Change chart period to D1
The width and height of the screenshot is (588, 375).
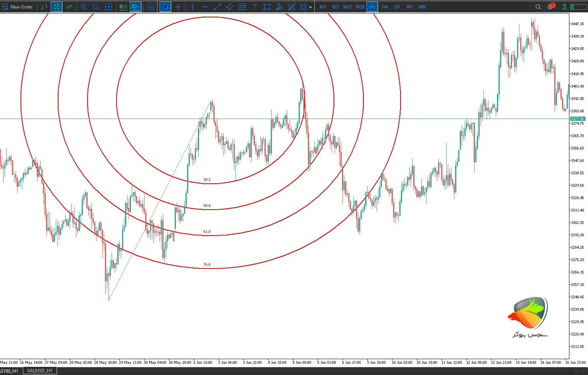[397, 7]
